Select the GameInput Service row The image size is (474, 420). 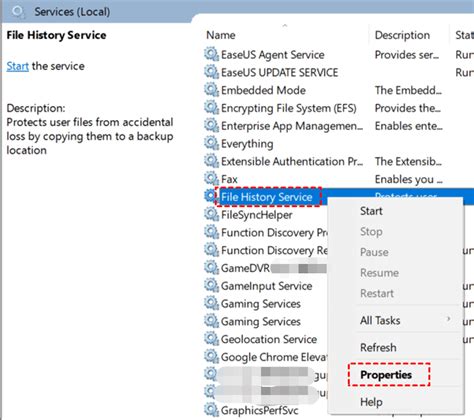[x=267, y=286]
